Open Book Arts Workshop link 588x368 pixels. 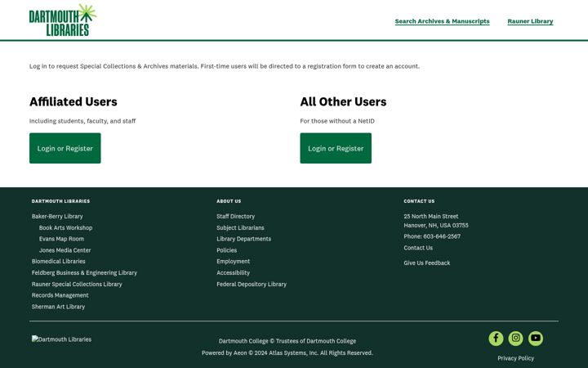pos(65,227)
